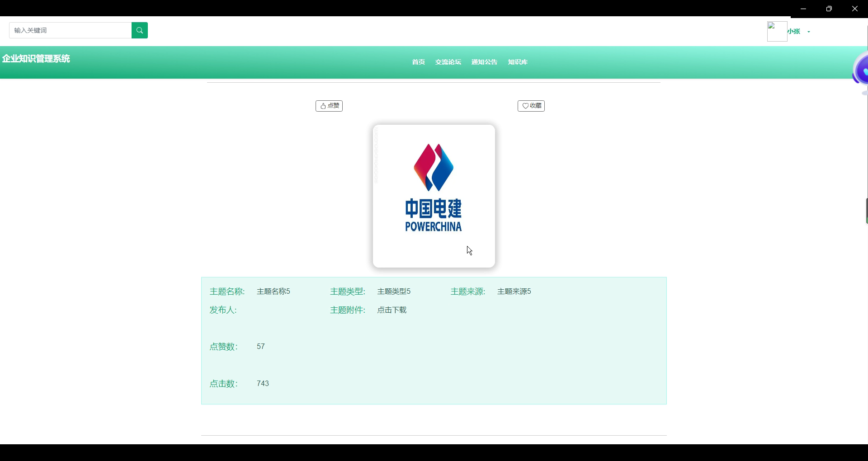This screenshot has width=868, height=461.
Task: Select the 主题来源5 value text
Action: [514, 292]
